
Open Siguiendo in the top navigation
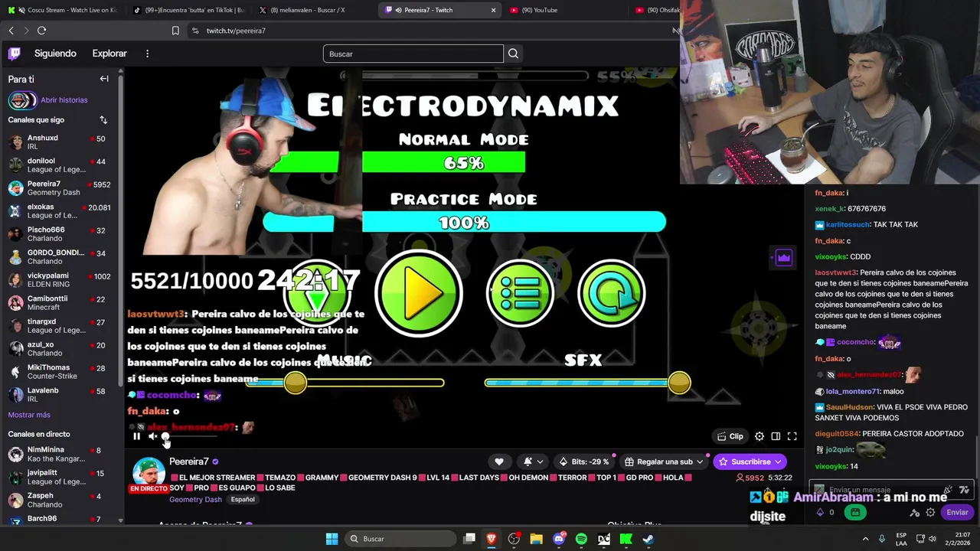tap(55, 54)
